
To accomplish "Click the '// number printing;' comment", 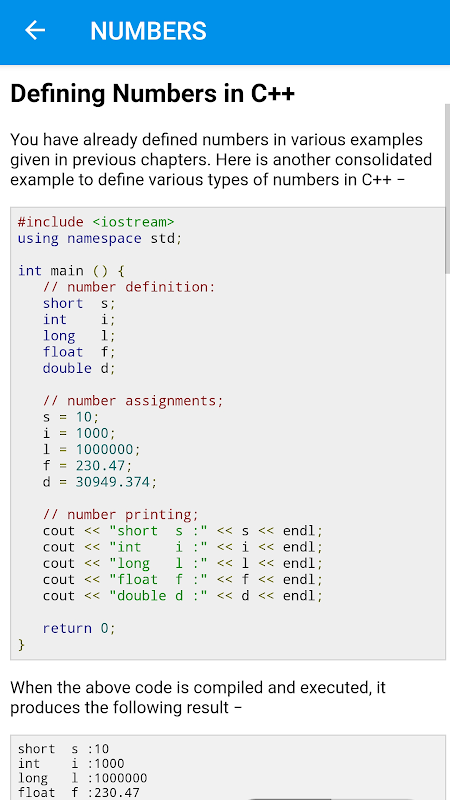I will [x=120, y=514].
